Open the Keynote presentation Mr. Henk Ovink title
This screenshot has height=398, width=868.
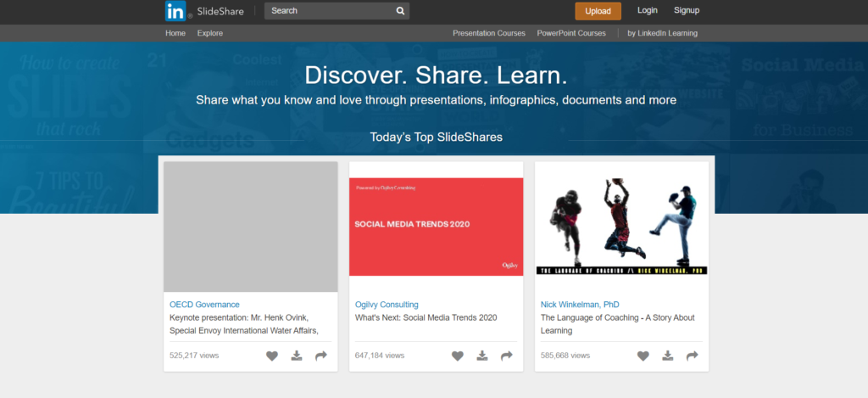(x=243, y=324)
